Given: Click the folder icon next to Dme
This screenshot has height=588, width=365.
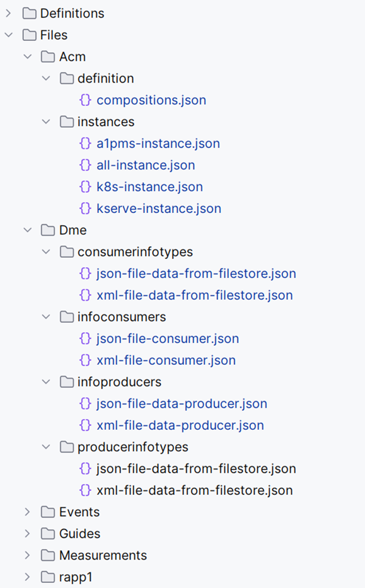Looking at the screenshot, I should click(x=47, y=230).
